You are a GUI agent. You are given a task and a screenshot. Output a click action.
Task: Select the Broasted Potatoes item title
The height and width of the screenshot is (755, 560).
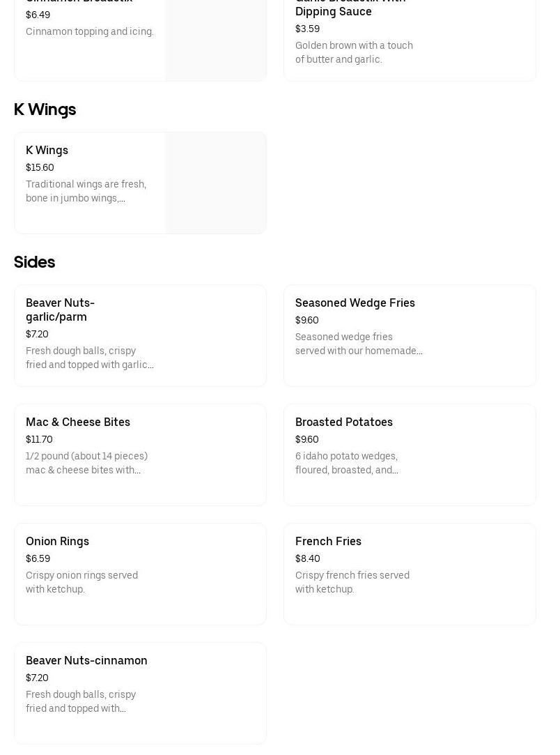pos(343,422)
